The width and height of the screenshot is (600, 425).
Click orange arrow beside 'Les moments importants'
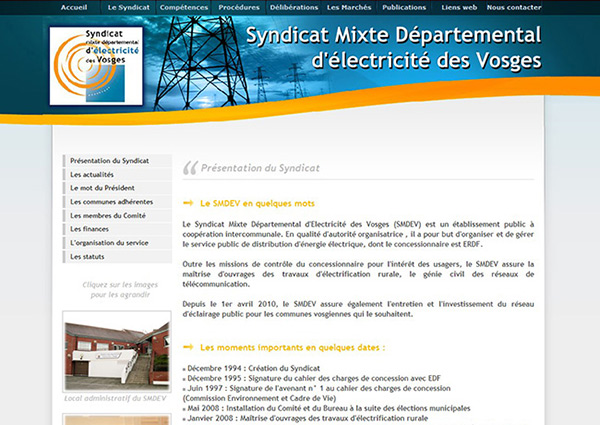click(x=188, y=347)
